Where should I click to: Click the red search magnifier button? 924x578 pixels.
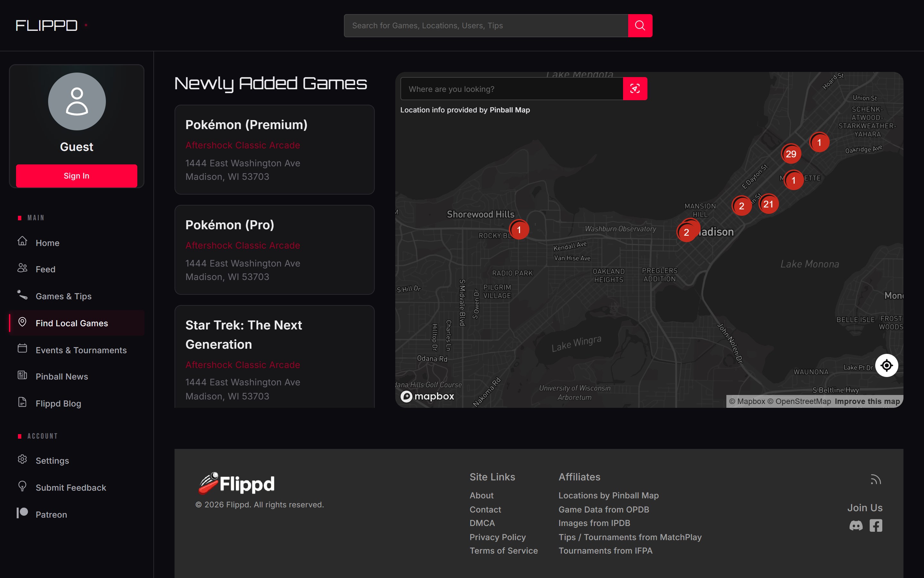[640, 26]
